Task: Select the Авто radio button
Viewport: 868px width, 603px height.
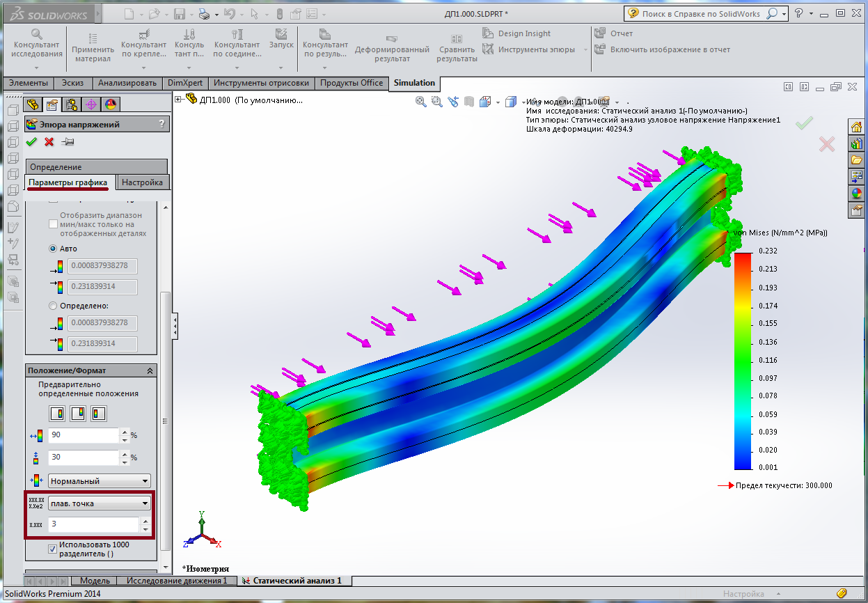Action: point(53,249)
